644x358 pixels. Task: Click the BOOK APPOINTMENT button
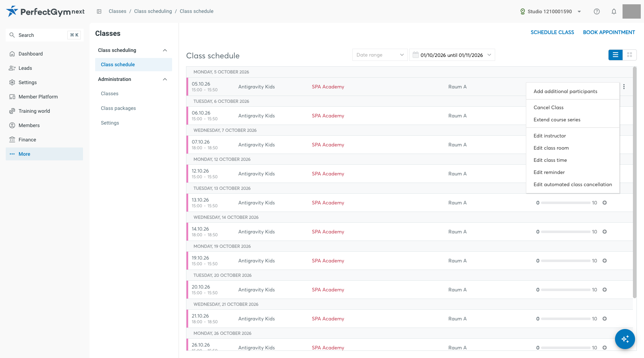(x=609, y=32)
